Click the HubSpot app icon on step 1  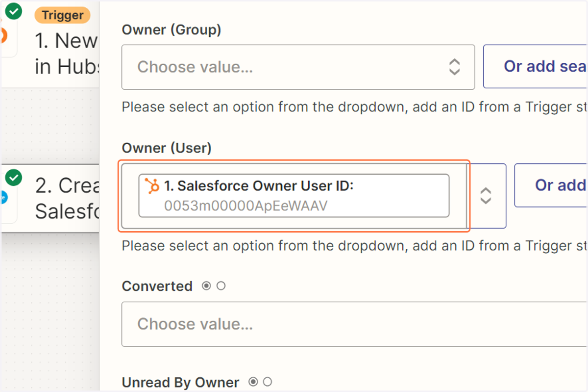[4, 35]
